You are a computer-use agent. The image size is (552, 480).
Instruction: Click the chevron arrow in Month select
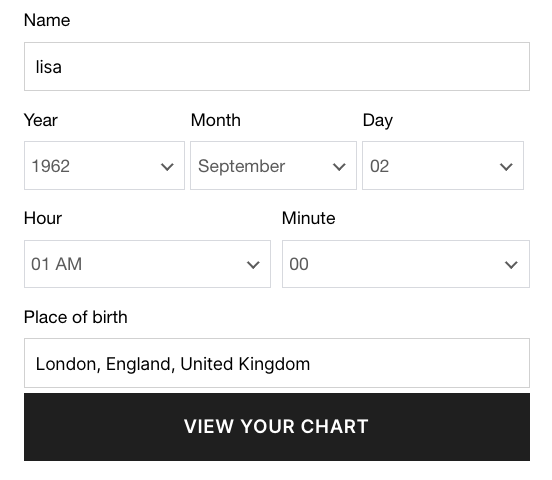[x=339, y=167]
